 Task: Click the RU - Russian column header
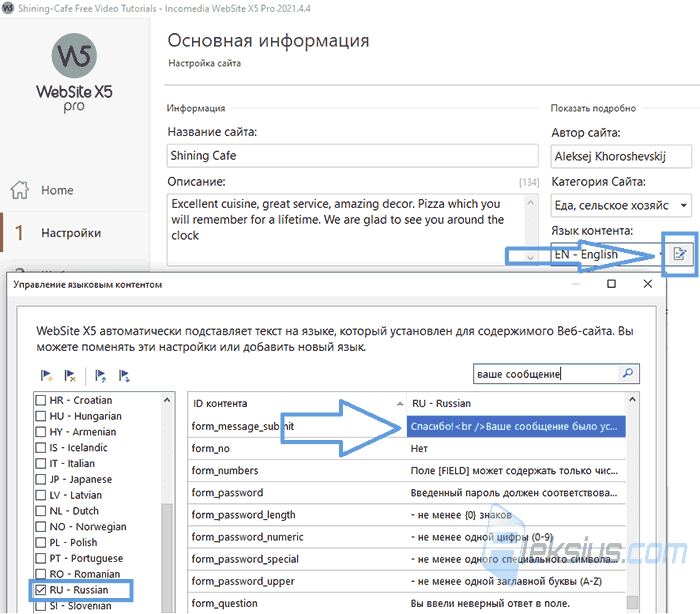[x=516, y=403]
